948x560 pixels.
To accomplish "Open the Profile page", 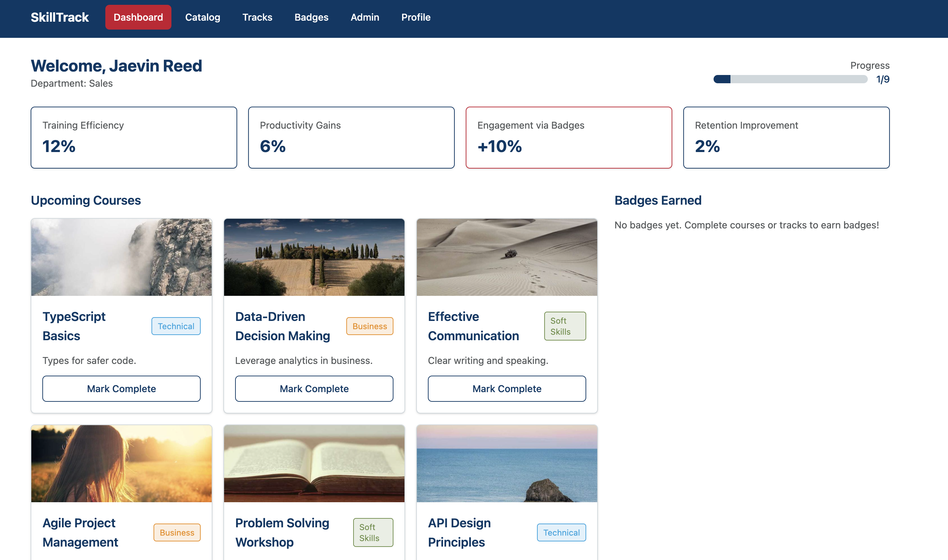I will [416, 17].
